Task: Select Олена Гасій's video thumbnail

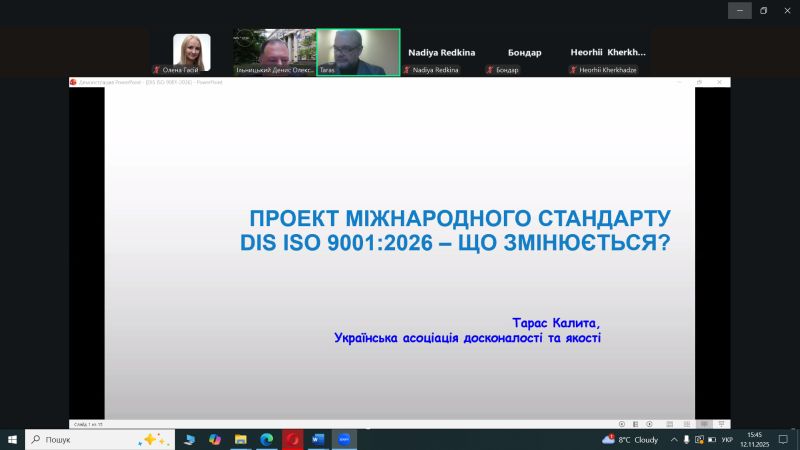Action: coord(191,52)
